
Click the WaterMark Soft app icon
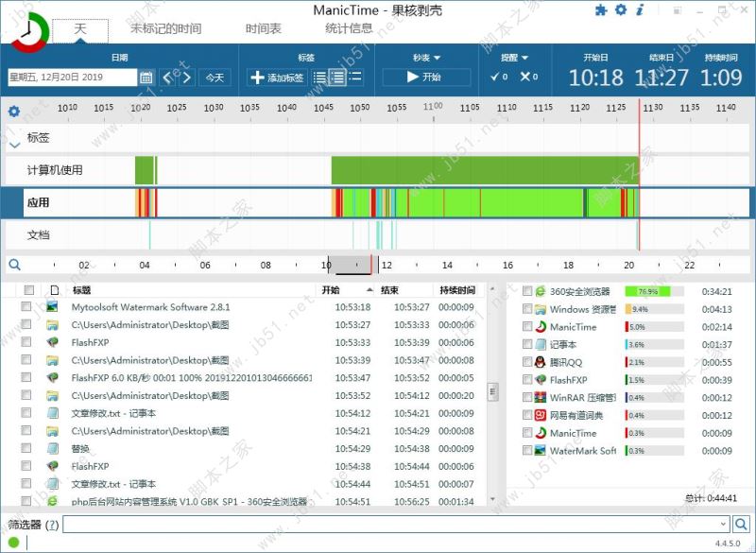(x=540, y=450)
